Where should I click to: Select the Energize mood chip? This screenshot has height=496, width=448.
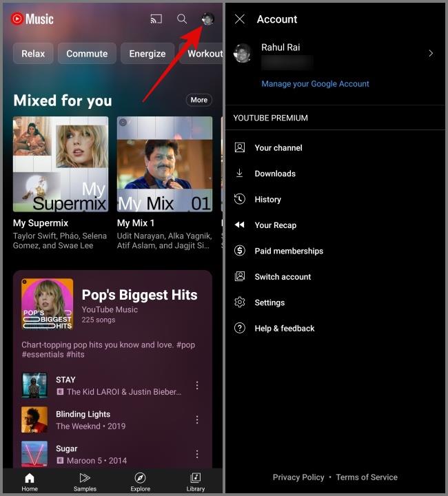147,54
